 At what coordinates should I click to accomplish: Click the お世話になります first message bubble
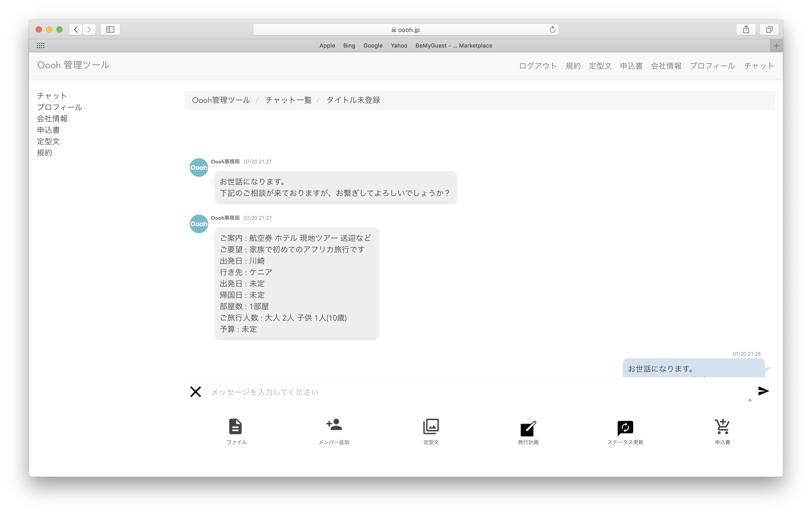click(335, 187)
